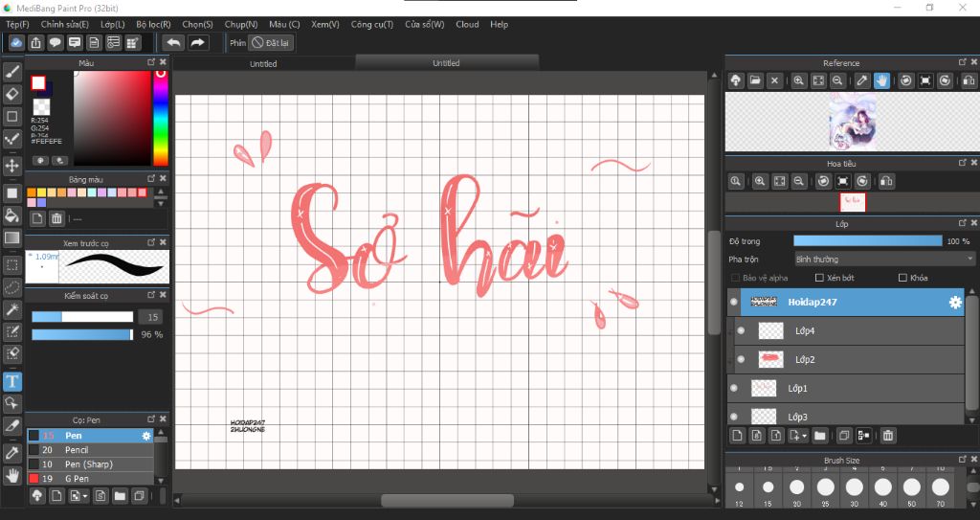Pop out the Lớp layer panel
Viewport: 980px width, 520px height.
[963, 223]
